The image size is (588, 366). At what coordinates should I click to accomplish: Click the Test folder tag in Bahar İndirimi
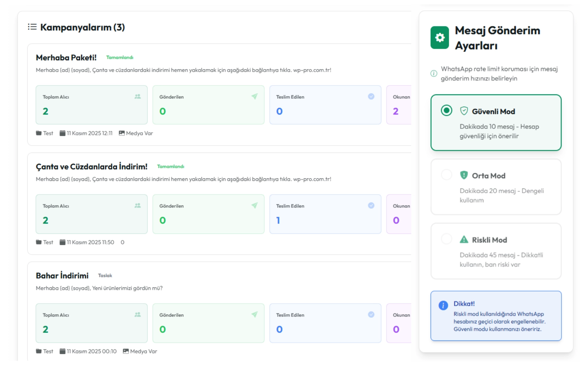tap(44, 351)
